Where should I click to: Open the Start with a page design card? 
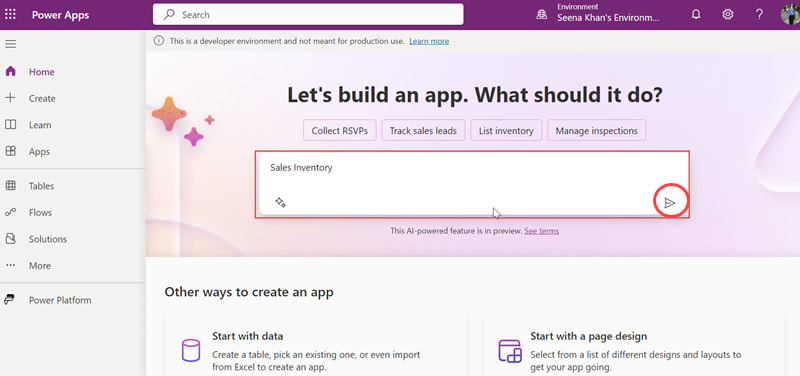point(634,345)
